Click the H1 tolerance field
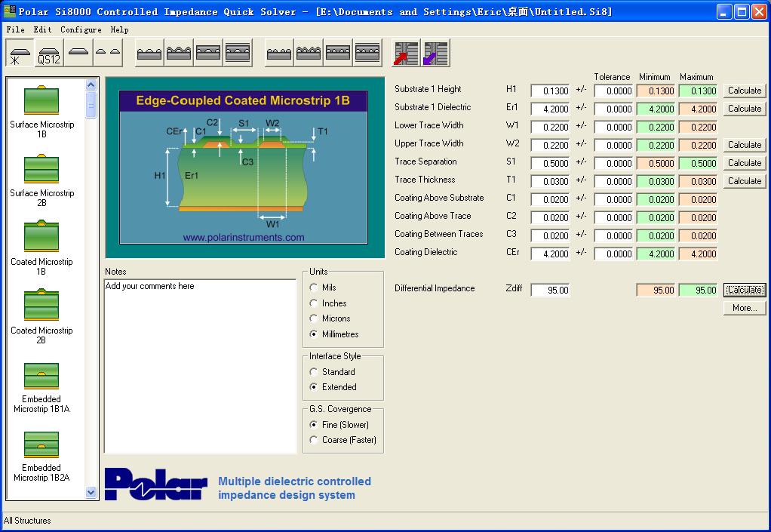 pyautogui.click(x=613, y=91)
